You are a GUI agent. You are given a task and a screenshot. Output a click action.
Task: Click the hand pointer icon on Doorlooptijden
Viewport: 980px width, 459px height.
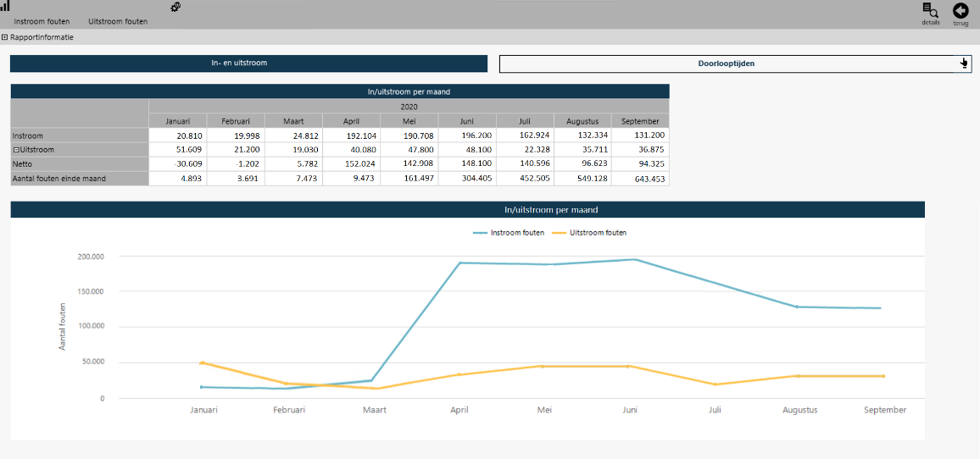click(964, 64)
